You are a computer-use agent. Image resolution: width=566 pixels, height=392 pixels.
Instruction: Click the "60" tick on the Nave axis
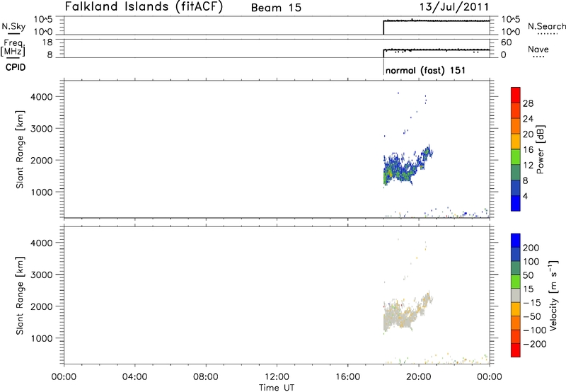[506, 42]
